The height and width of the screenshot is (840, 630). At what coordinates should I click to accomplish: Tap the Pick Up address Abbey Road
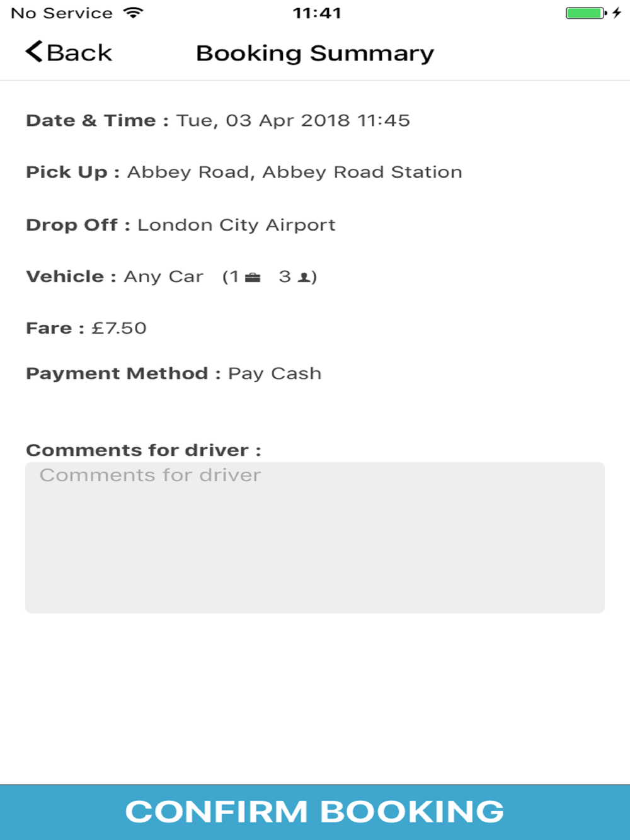tap(295, 172)
